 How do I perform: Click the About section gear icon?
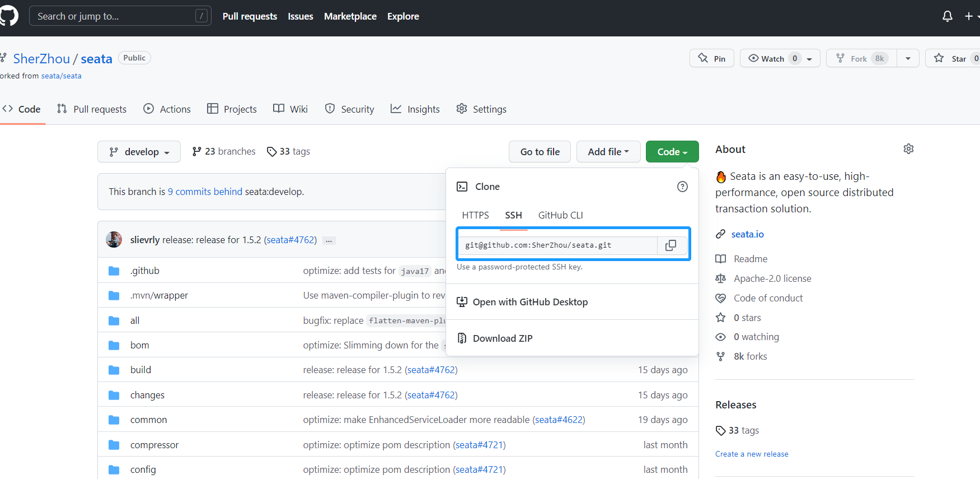coord(908,149)
